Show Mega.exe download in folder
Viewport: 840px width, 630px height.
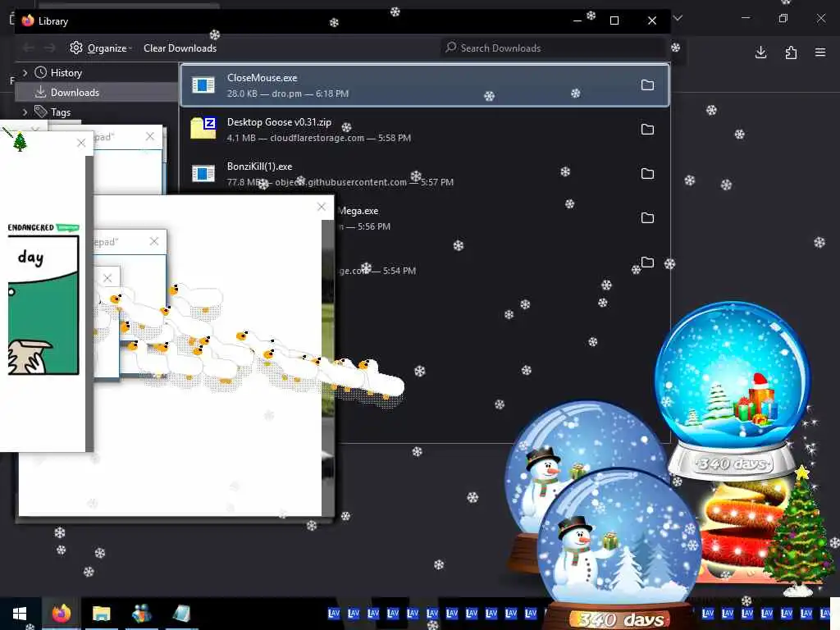click(x=647, y=218)
